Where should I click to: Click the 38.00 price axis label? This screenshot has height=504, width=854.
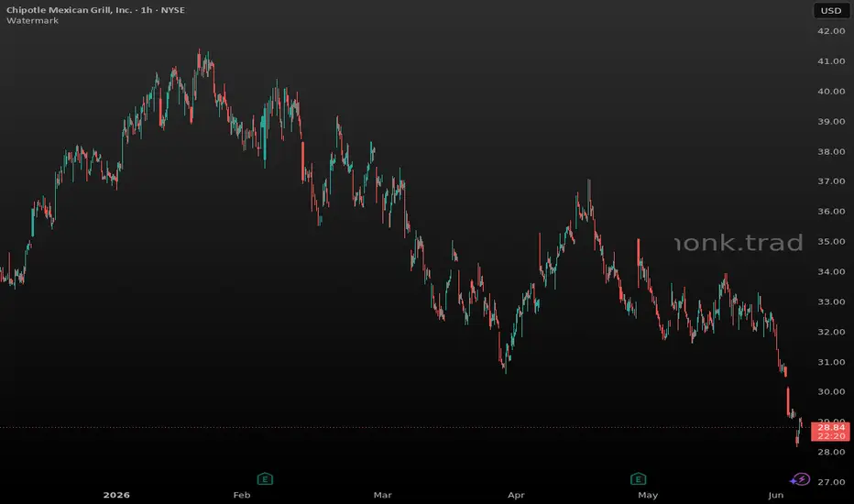click(831, 151)
